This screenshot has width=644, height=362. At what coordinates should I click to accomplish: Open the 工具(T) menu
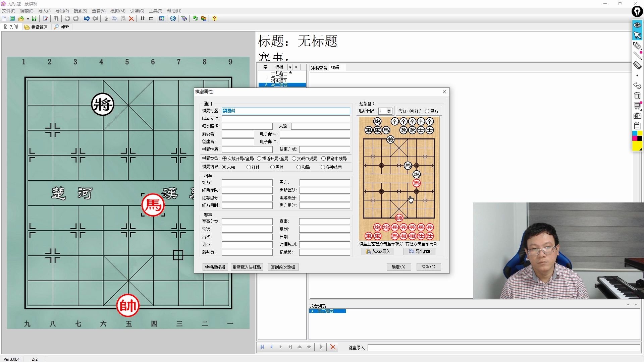tap(156, 11)
